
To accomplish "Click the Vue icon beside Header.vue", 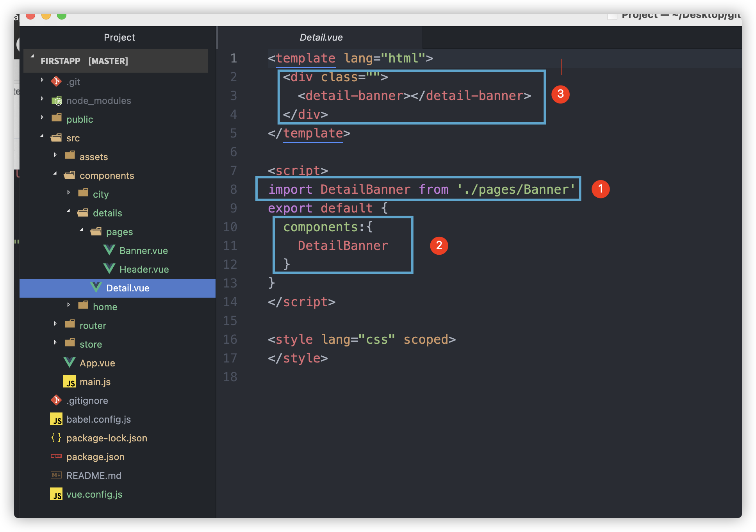I will tap(109, 269).
